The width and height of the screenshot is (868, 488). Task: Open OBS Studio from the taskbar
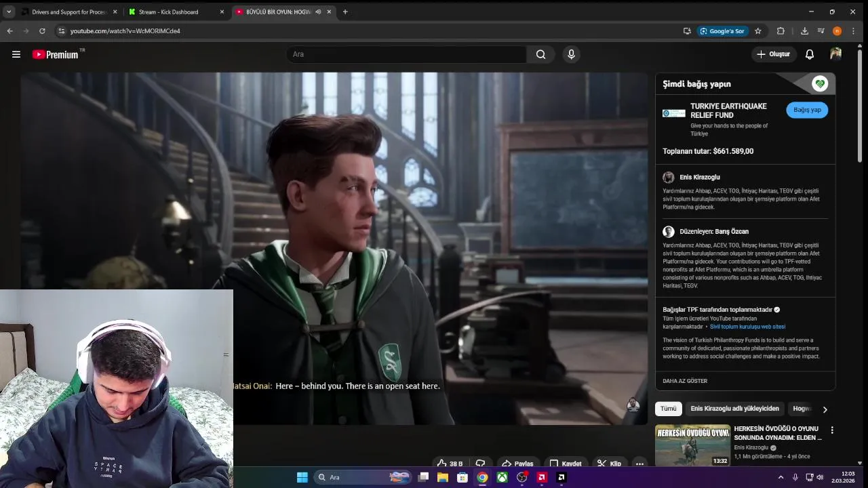pyautogui.click(x=521, y=477)
